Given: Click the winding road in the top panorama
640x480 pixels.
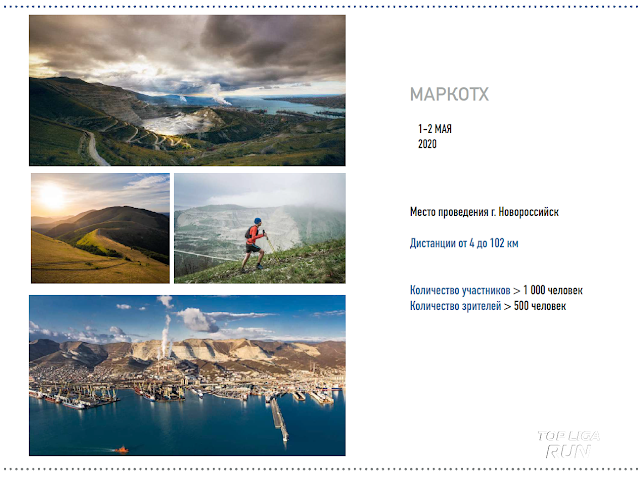Looking at the screenshot, I should 95,149.
